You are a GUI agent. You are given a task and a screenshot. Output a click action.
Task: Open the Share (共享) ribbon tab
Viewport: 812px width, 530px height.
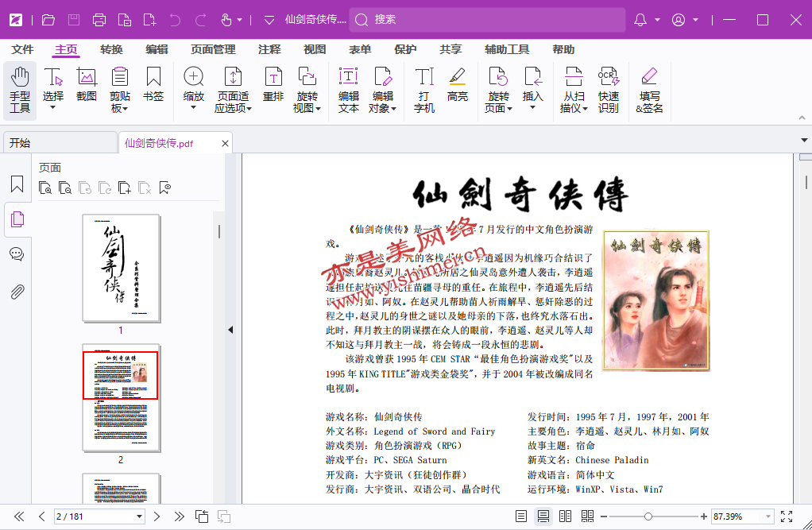450,49
